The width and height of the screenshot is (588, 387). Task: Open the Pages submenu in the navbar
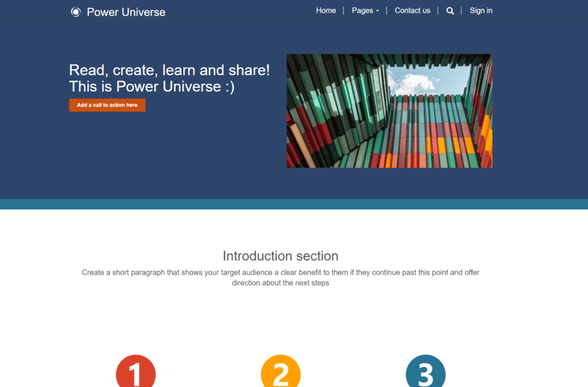pyautogui.click(x=365, y=10)
